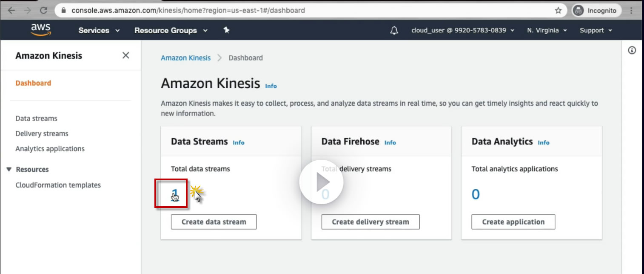The height and width of the screenshot is (274, 644).
Task: Click the Create data stream button
Action: [x=214, y=222]
